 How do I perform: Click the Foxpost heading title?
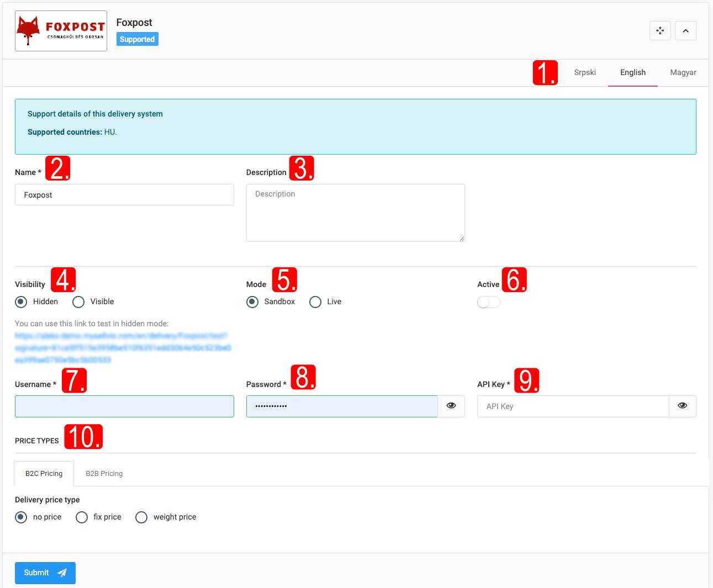[134, 23]
